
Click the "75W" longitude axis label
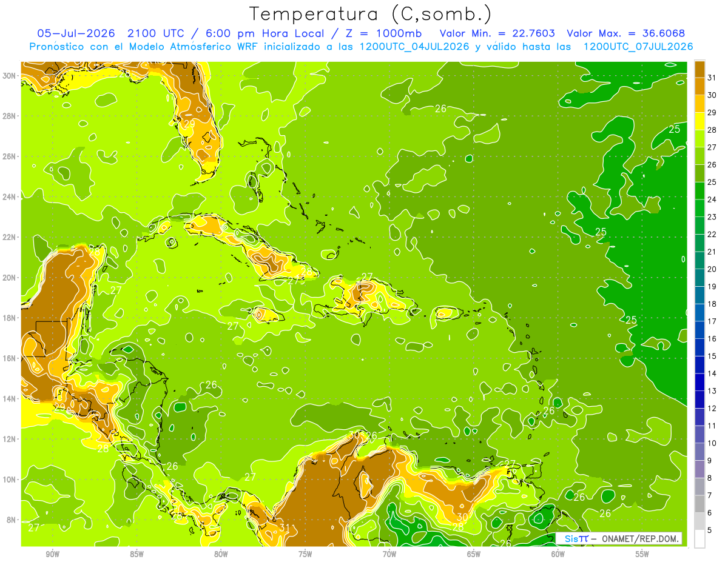305,554
